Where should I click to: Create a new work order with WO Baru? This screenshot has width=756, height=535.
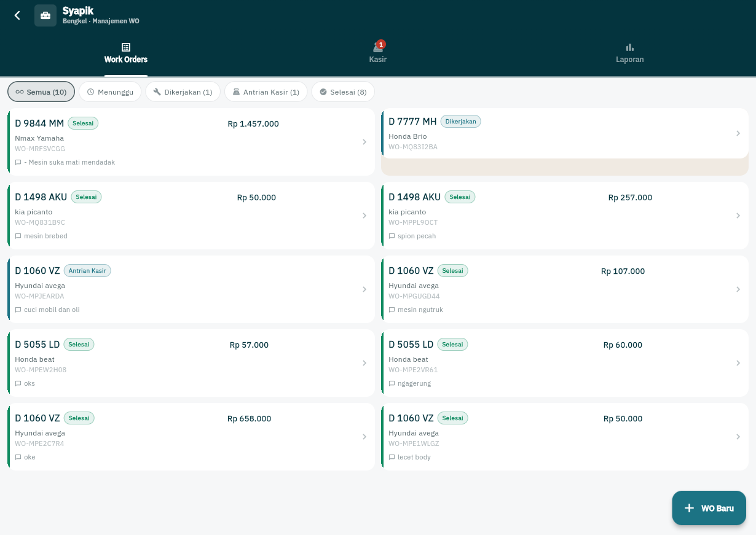[709, 508]
